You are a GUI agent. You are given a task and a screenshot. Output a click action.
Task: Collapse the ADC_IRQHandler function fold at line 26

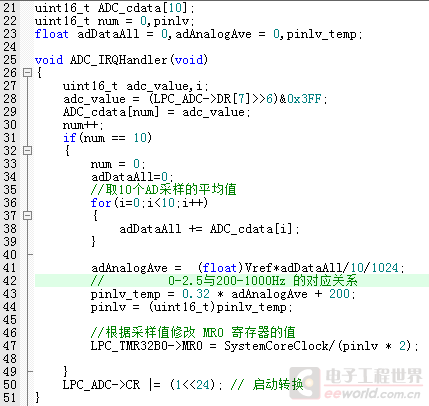27,73
